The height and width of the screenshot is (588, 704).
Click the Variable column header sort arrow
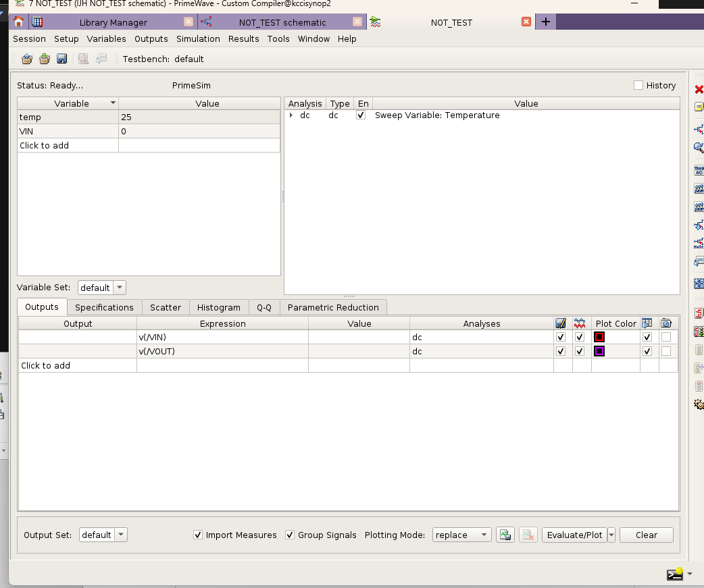coord(113,103)
